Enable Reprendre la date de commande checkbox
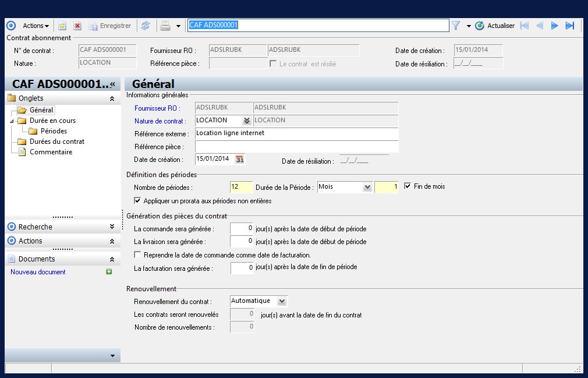This screenshot has width=588, height=378. click(x=137, y=255)
